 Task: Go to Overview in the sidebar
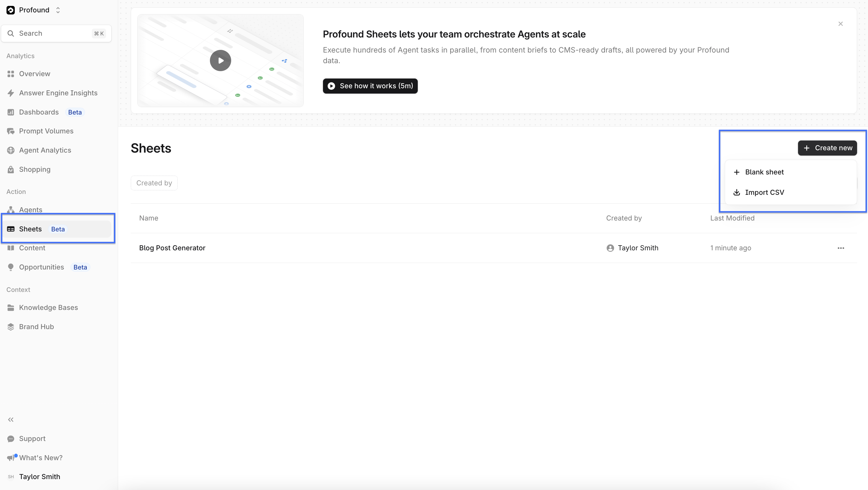pos(35,74)
